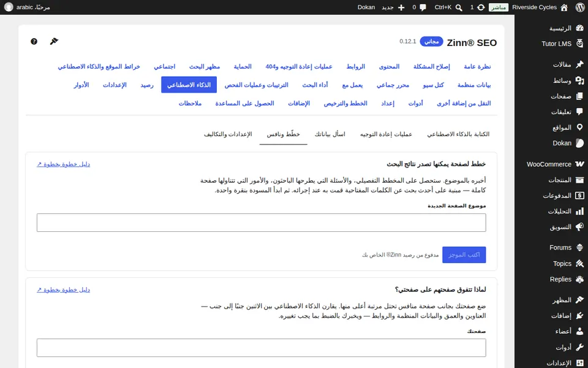This screenshot has height=368, width=588.
Task: Select the active الذكاء الاصطناعي tab
Action: coord(189,85)
